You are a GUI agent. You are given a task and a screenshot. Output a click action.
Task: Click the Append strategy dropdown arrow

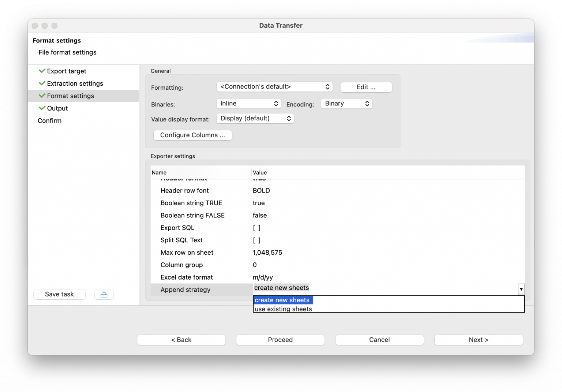pos(521,289)
